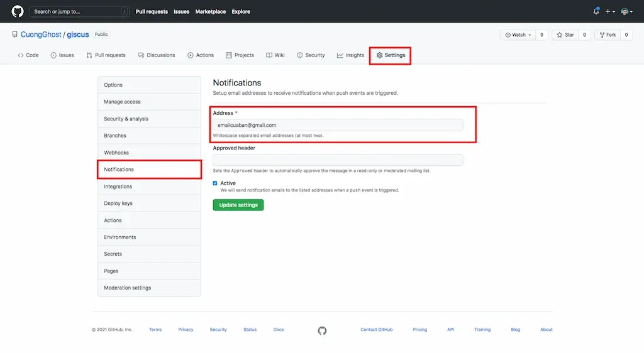This screenshot has width=644, height=353.
Task: Open Deploy keys settings
Action: (x=149, y=204)
